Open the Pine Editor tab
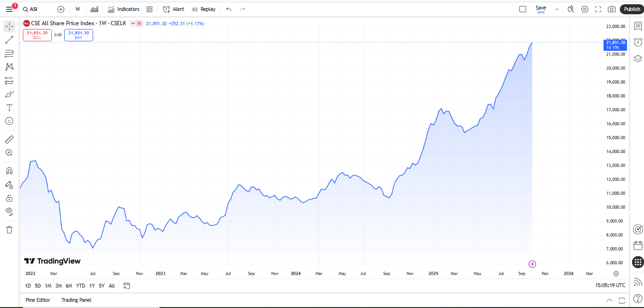This screenshot has width=644, height=308. 37,300
